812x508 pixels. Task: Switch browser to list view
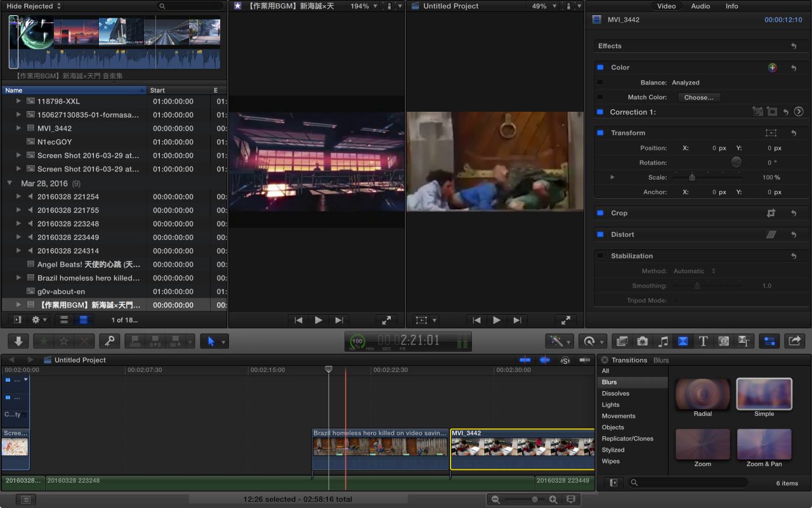83,320
